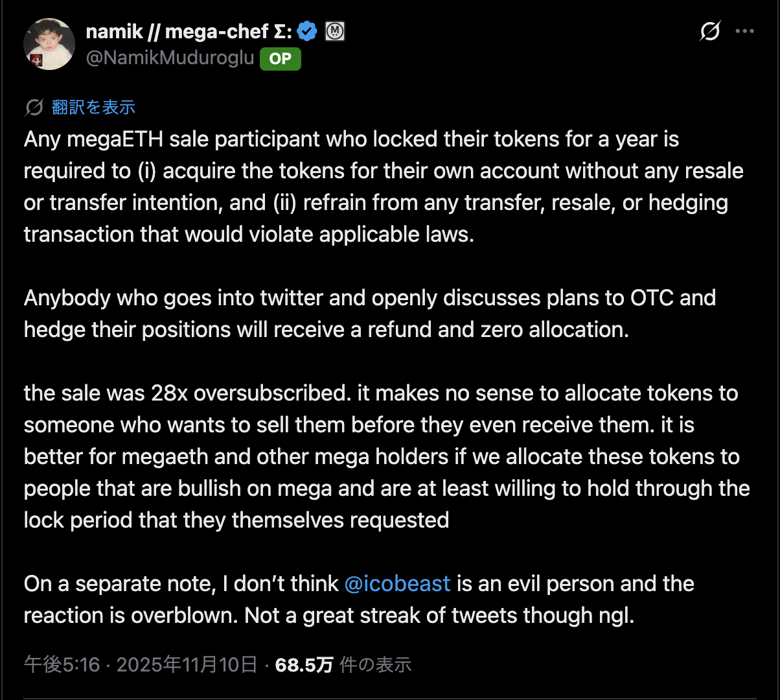Click the square M affiliation badge
Viewport: 780px width, 700px height.
point(334,30)
